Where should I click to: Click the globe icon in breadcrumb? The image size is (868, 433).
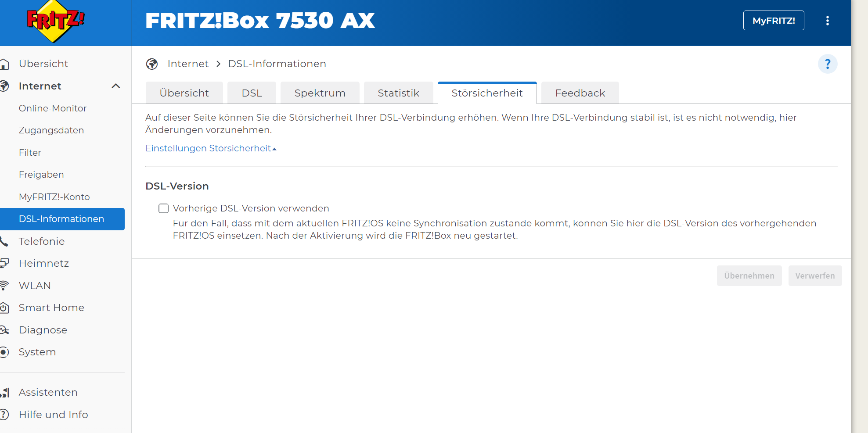(x=152, y=64)
